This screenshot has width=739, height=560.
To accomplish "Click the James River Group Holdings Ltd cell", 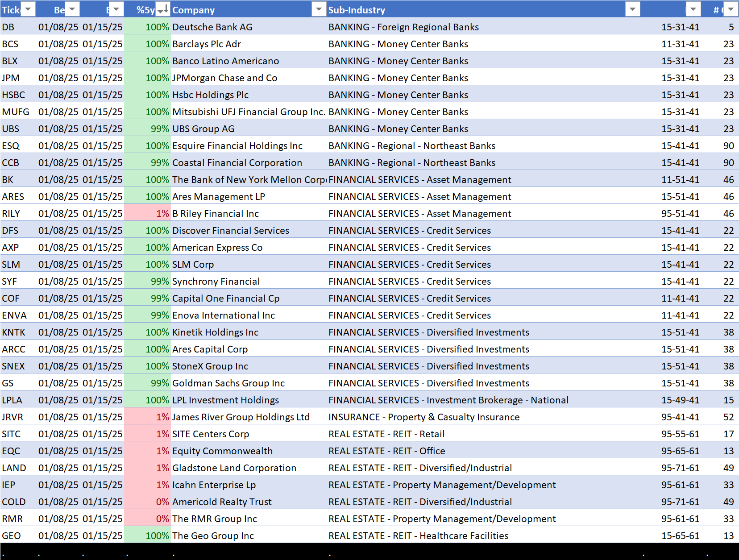I will pyautogui.click(x=249, y=417).
